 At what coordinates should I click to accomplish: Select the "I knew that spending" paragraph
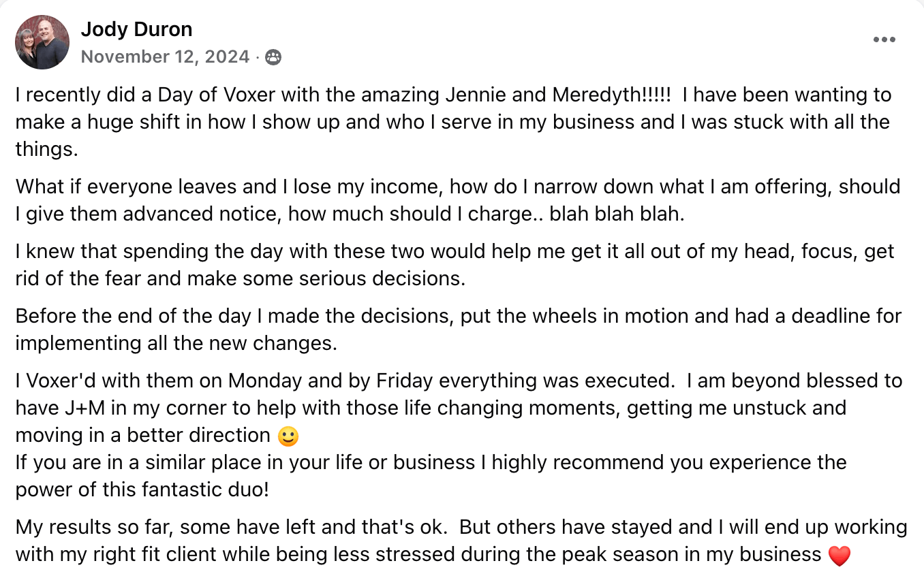tap(455, 266)
